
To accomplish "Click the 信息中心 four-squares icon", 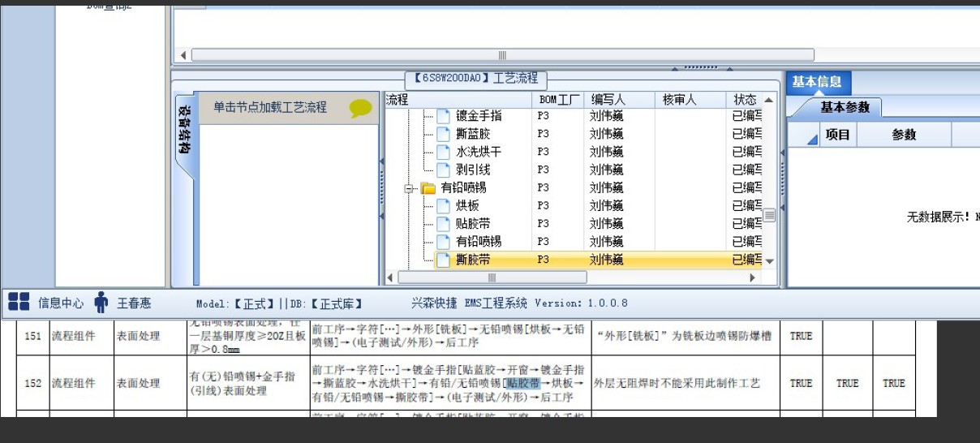I will click(19, 303).
